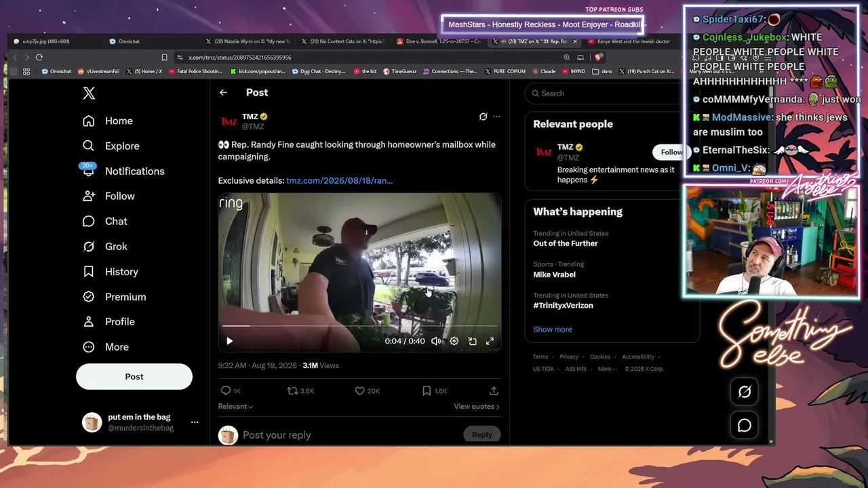Open Notifications in the sidebar
The width and height of the screenshot is (868, 488).
pyautogui.click(x=123, y=171)
